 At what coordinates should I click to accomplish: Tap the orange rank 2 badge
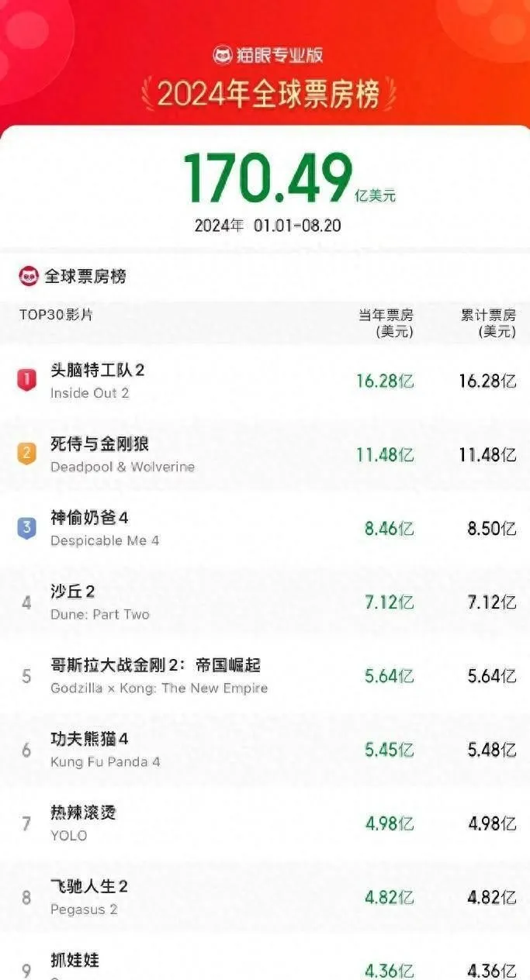click(x=26, y=454)
